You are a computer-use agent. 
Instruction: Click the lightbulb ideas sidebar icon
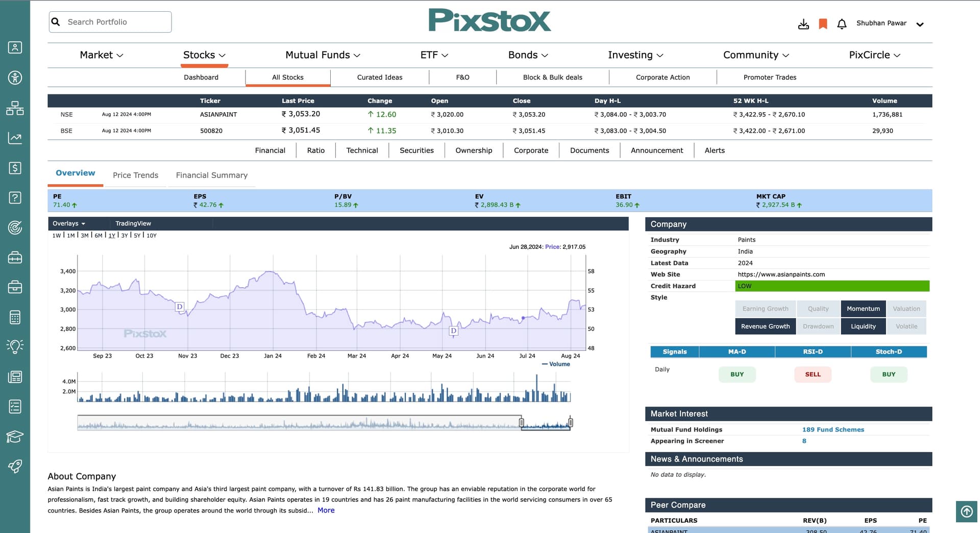(15, 347)
